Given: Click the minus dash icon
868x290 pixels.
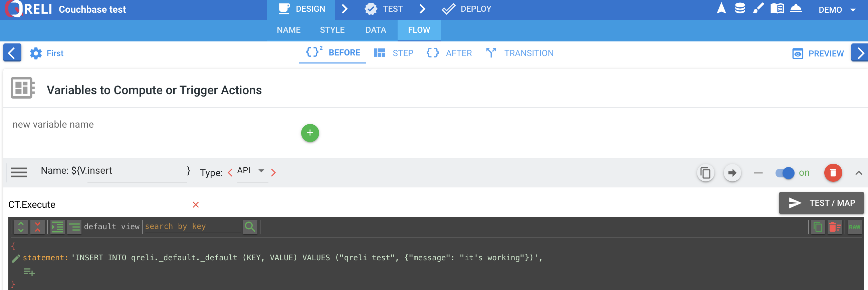Looking at the screenshot, I should pos(758,173).
